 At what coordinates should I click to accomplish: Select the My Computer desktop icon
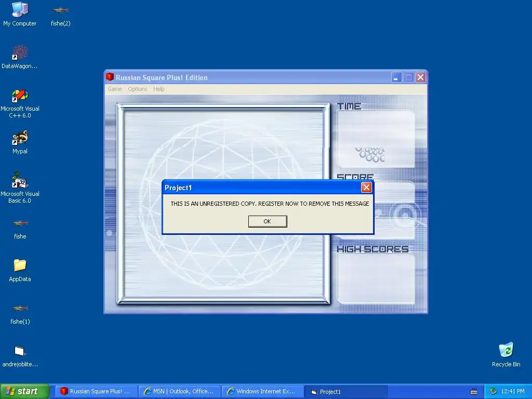pyautogui.click(x=20, y=14)
